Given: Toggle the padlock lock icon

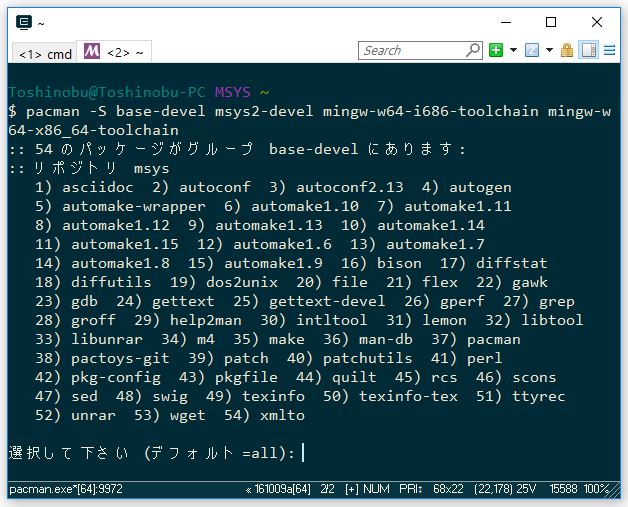Looking at the screenshot, I should [567, 50].
